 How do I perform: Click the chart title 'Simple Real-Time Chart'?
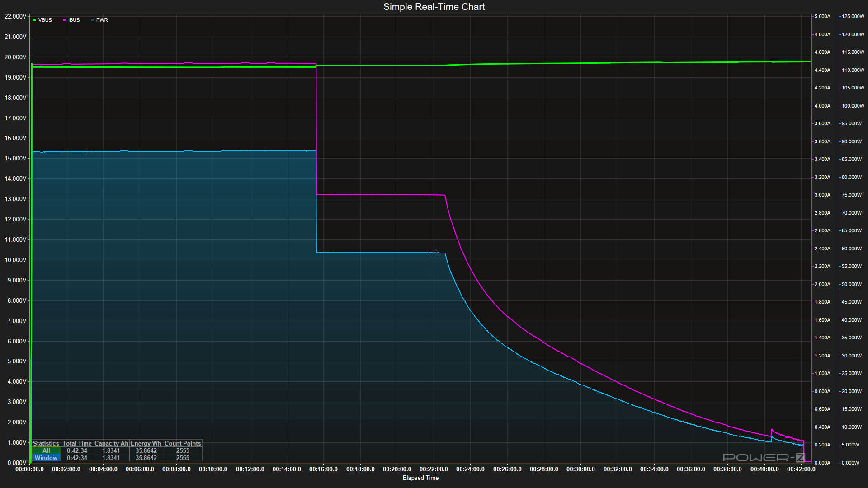[434, 7]
